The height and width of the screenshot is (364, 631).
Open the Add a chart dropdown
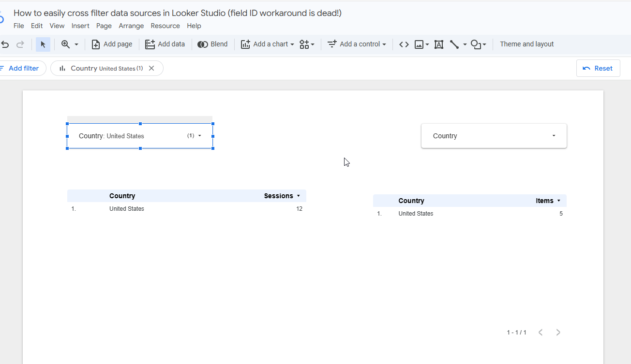click(267, 44)
